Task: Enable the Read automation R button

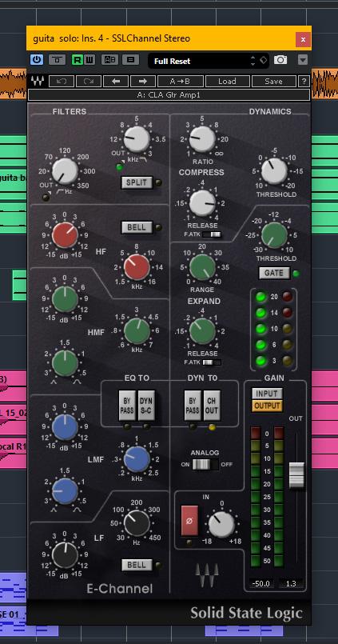Action: (x=78, y=60)
